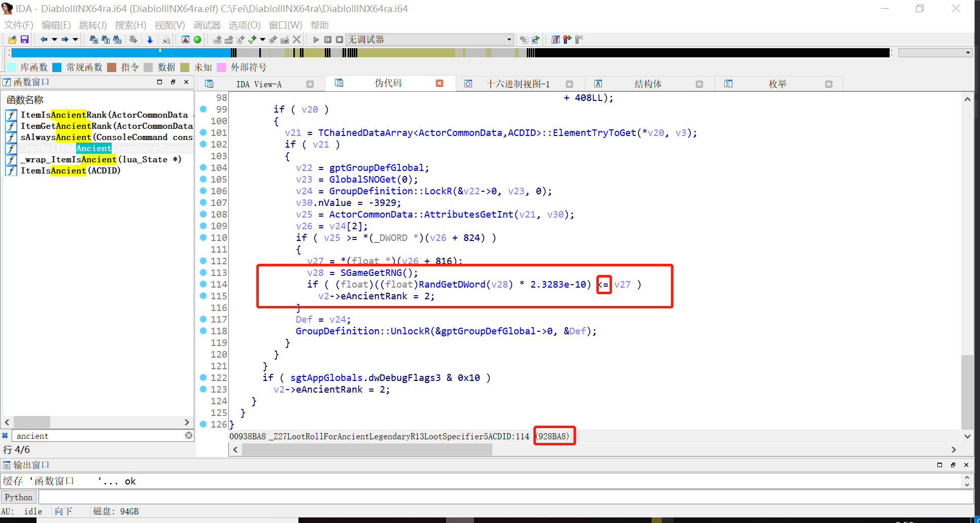Click the convert-to-code toolbar icon
Viewport: 980px width, 523px height.
[x=217, y=40]
